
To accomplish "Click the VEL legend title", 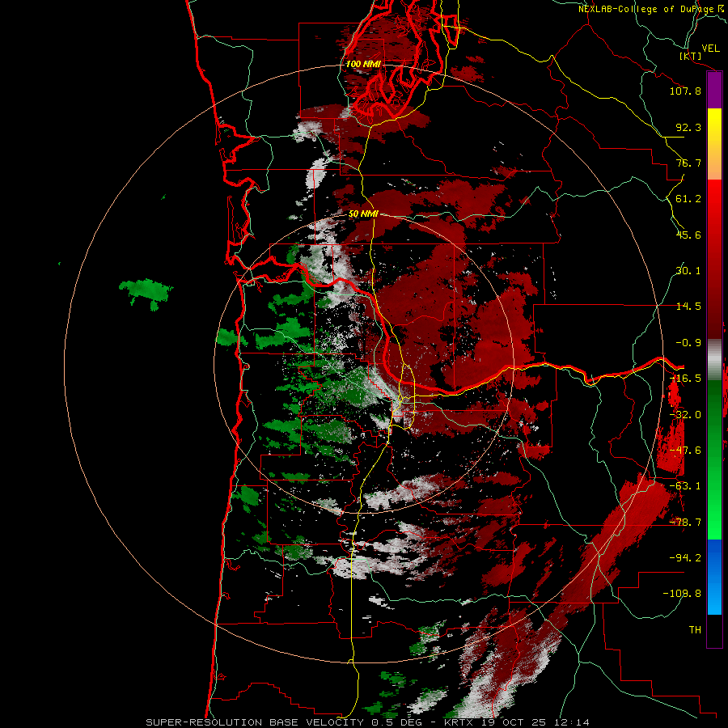I will point(710,49).
